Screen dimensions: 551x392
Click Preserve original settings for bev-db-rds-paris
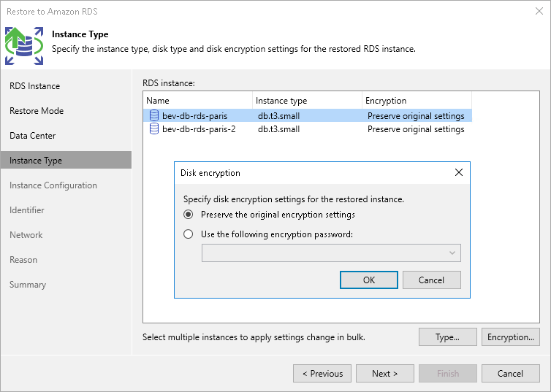(416, 116)
